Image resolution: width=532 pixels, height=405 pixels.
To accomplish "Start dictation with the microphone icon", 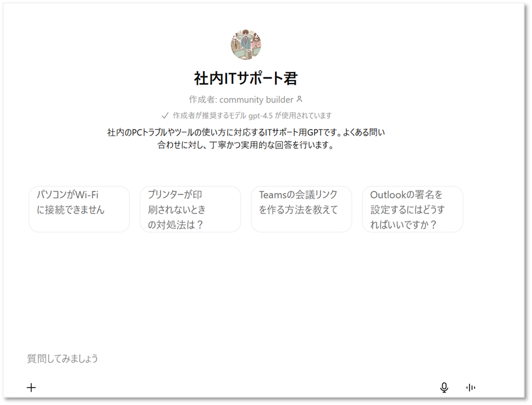I will 444,387.
